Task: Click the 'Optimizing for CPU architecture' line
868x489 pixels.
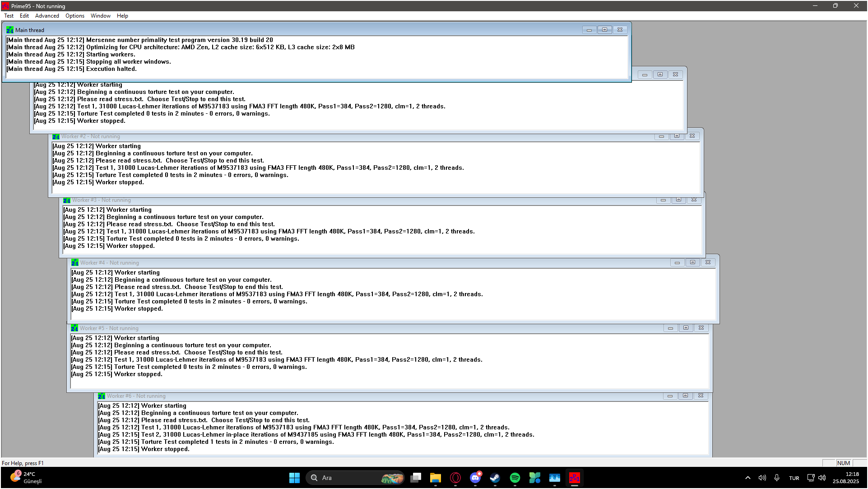Action: tap(181, 47)
